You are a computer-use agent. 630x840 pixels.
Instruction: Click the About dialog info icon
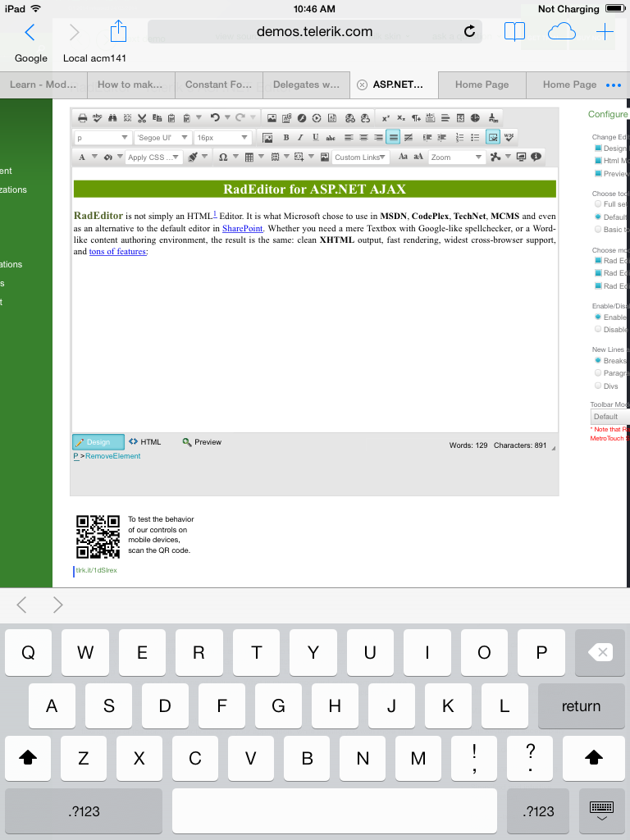pos(536,157)
